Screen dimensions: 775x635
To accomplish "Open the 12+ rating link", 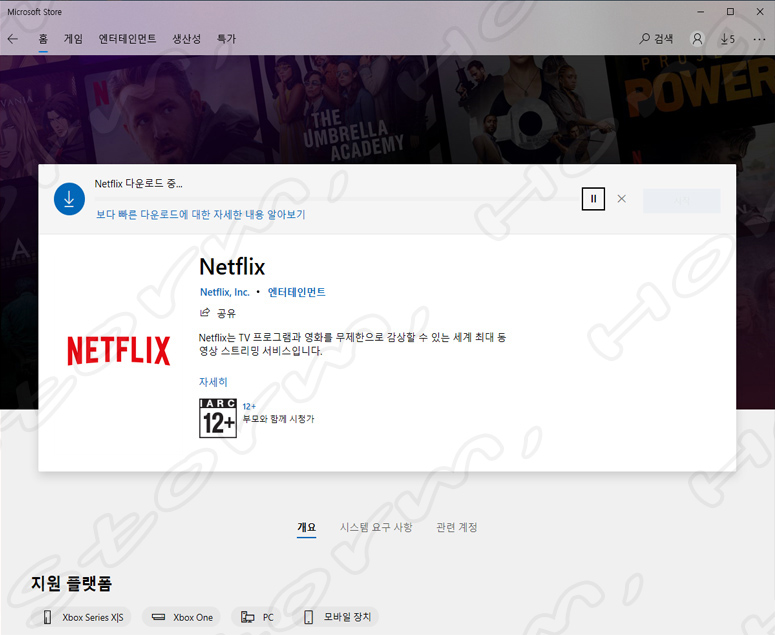I will [x=249, y=406].
